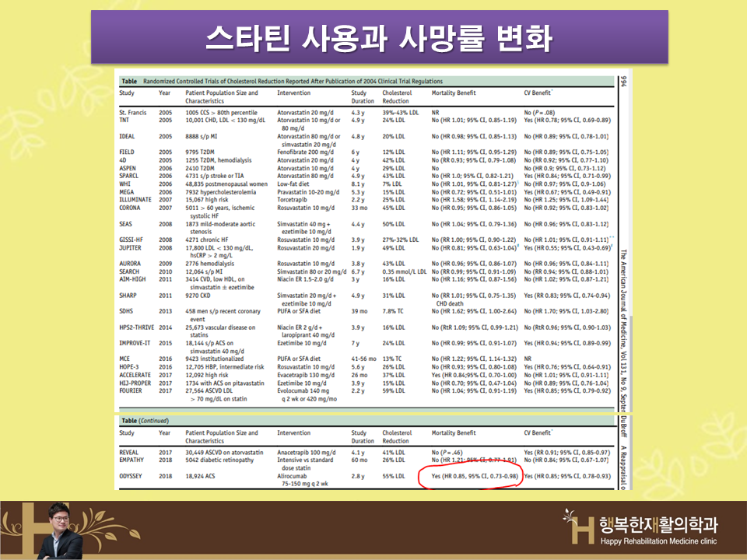747x560 pixels.
Task: Select the FIELD intervention Fenofibrate 200 mg/d
Action: coord(305,152)
